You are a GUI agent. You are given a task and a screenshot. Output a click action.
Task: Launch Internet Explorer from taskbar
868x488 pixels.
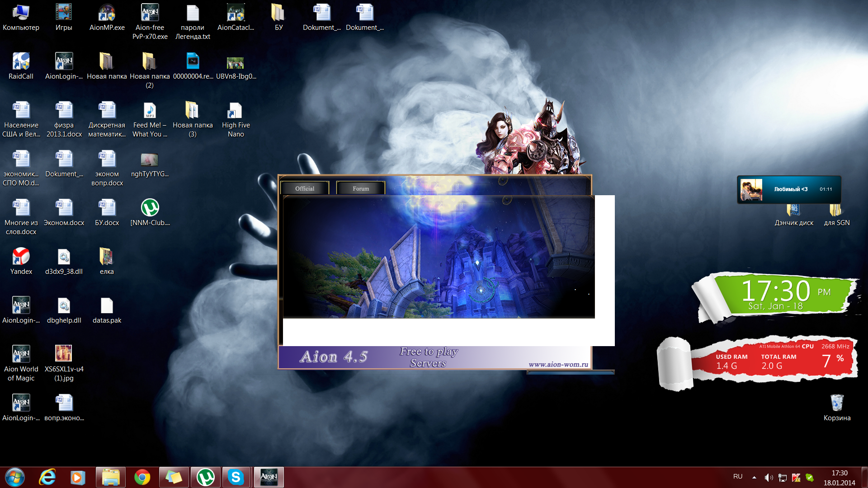coord(47,477)
